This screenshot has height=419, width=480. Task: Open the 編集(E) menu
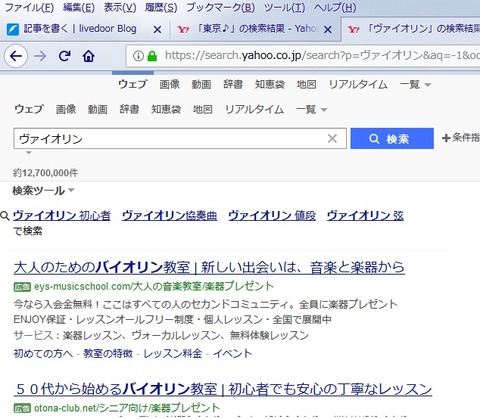click(x=79, y=7)
